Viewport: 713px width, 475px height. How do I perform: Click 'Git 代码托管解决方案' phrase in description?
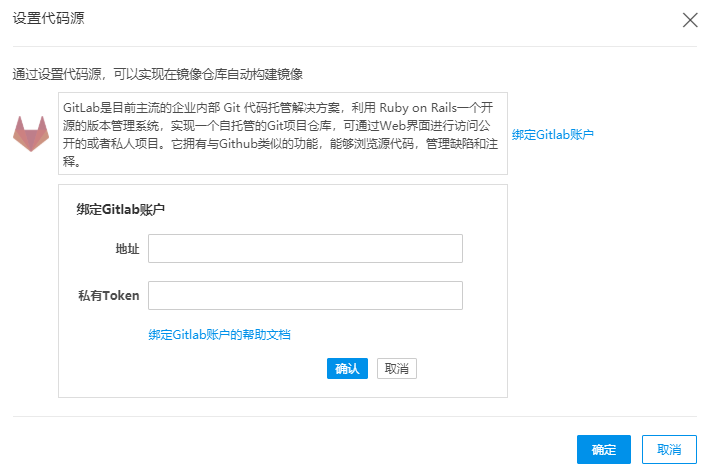pyautogui.click(x=281, y=108)
